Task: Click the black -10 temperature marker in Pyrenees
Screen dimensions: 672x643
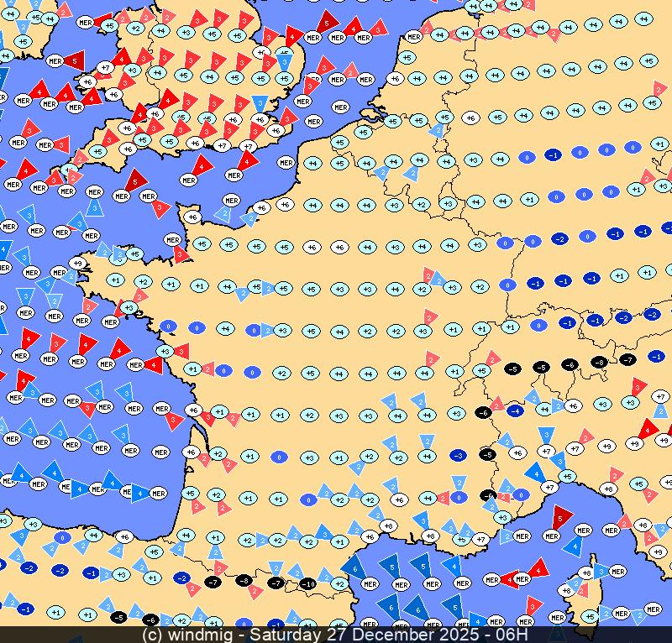Action: tap(309, 583)
